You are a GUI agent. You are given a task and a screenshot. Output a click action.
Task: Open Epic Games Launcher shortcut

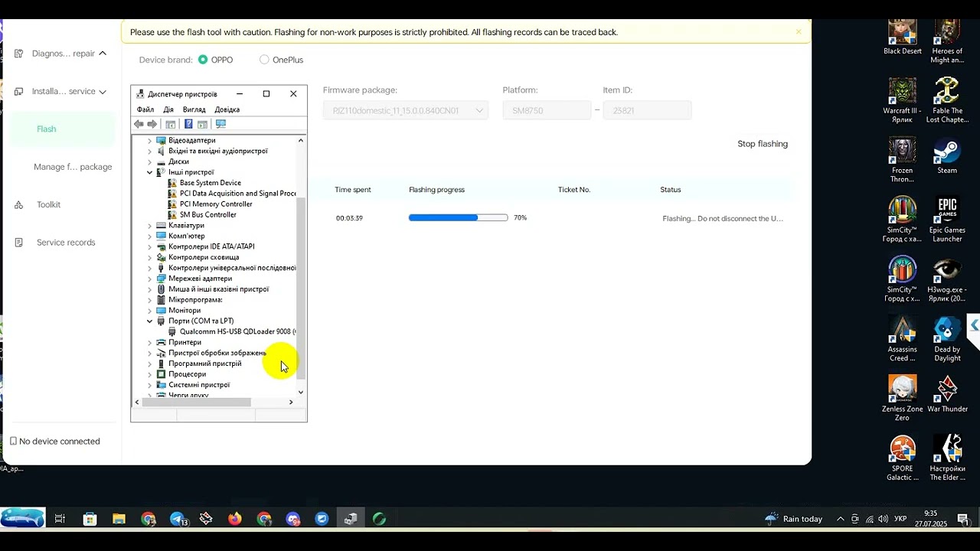coord(947,220)
